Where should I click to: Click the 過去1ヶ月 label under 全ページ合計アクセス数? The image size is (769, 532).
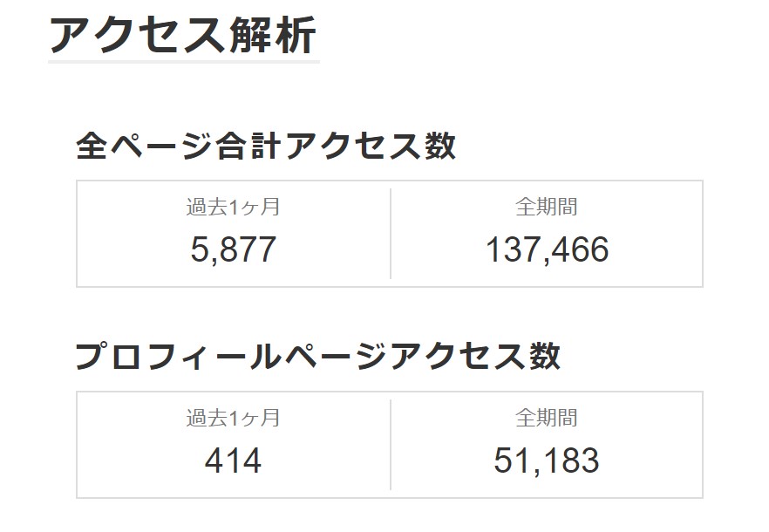point(233,207)
